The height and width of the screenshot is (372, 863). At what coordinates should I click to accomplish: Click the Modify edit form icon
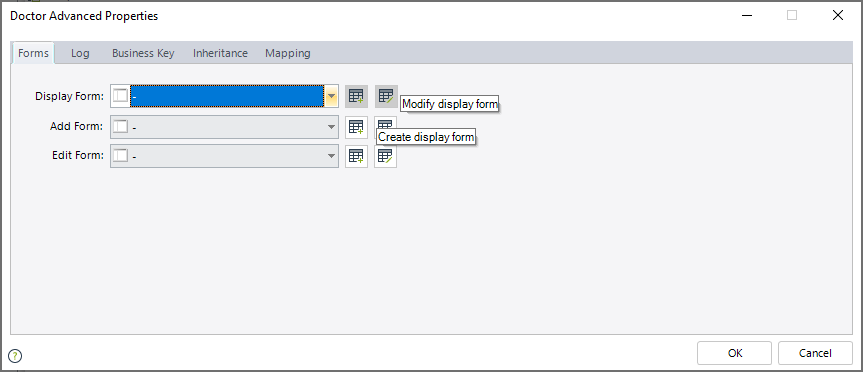pyautogui.click(x=386, y=156)
